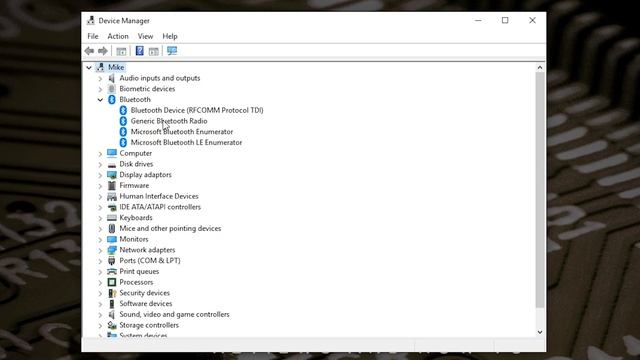Maximize the Device Manager window
640x360 pixels.
click(x=505, y=20)
